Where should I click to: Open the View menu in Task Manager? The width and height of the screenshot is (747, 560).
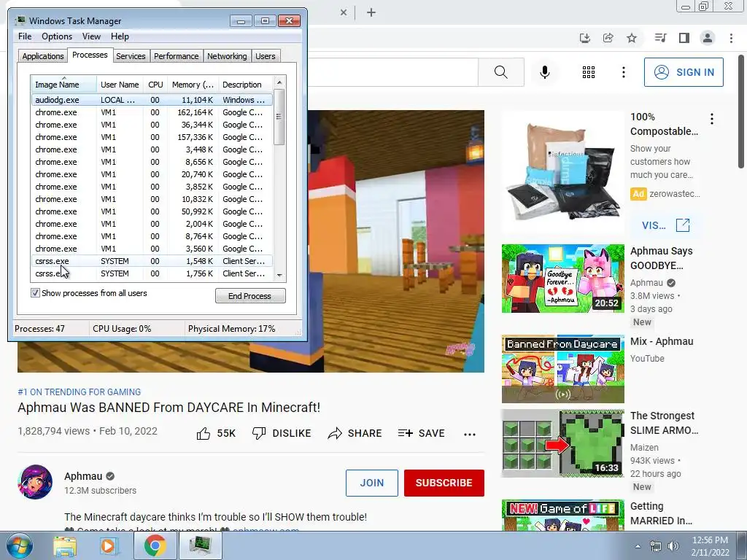point(91,36)
